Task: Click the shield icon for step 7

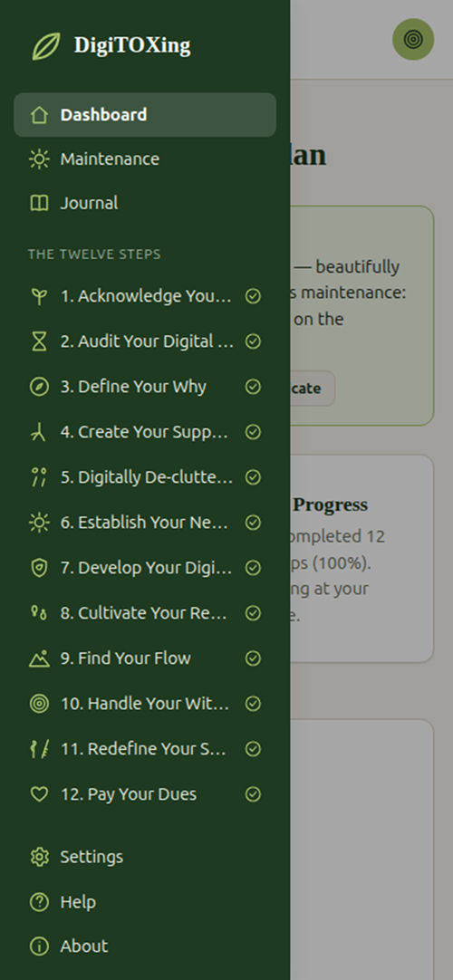Action: coord(39,568)
